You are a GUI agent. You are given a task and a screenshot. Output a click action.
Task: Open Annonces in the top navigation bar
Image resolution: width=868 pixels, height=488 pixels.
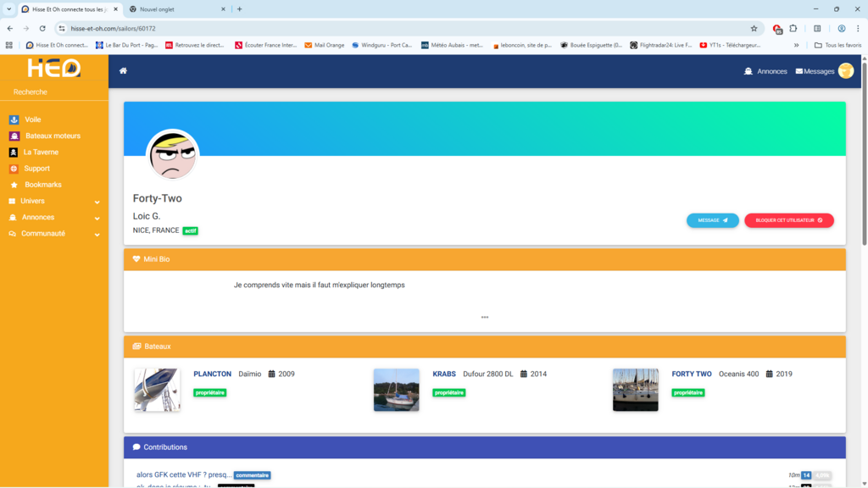pyautogui.click(x=765, y=71)
